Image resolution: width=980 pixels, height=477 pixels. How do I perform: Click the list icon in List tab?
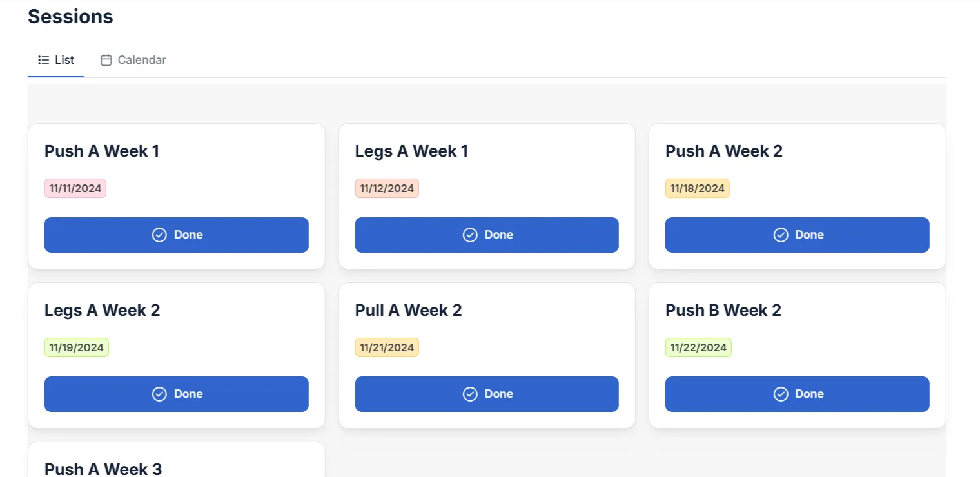tap(44, 60)
